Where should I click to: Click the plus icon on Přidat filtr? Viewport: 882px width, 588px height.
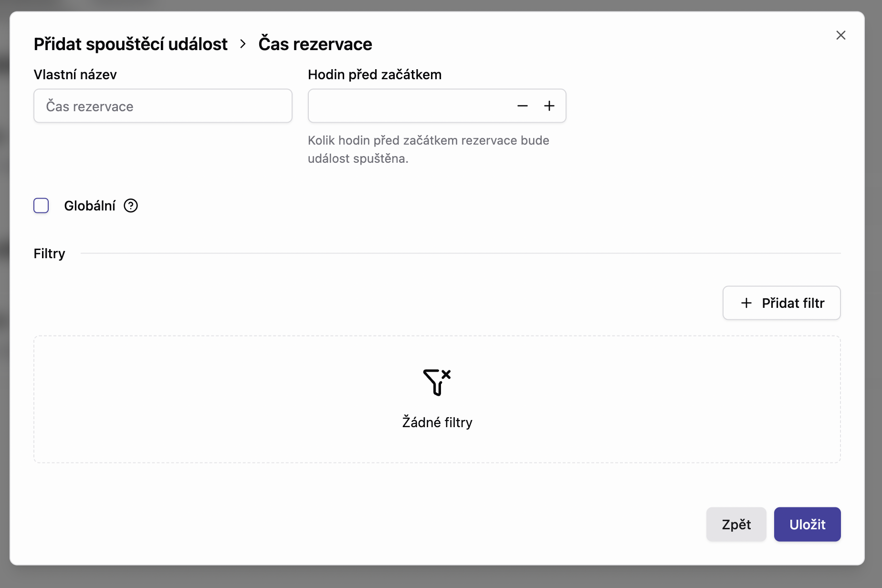pos(746,303)
